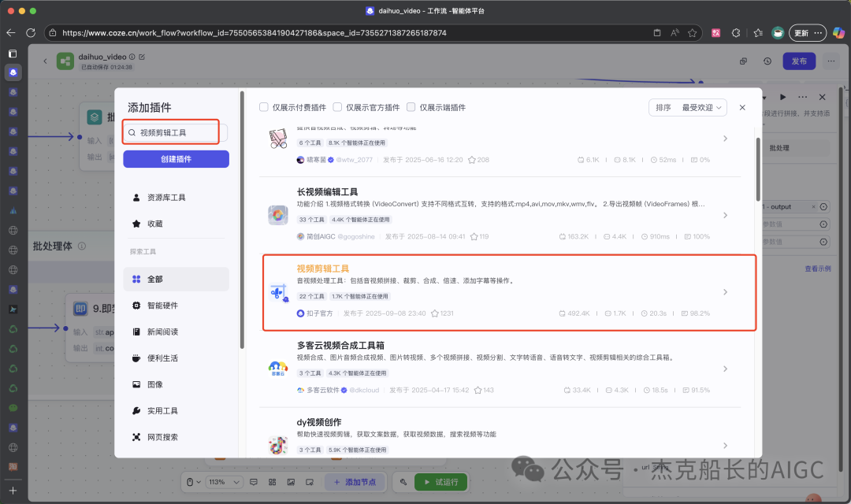Open the coffee cup profile avatar
This screenshot has width=851, height=504.
pyautogui.click(x=778, y=32)
